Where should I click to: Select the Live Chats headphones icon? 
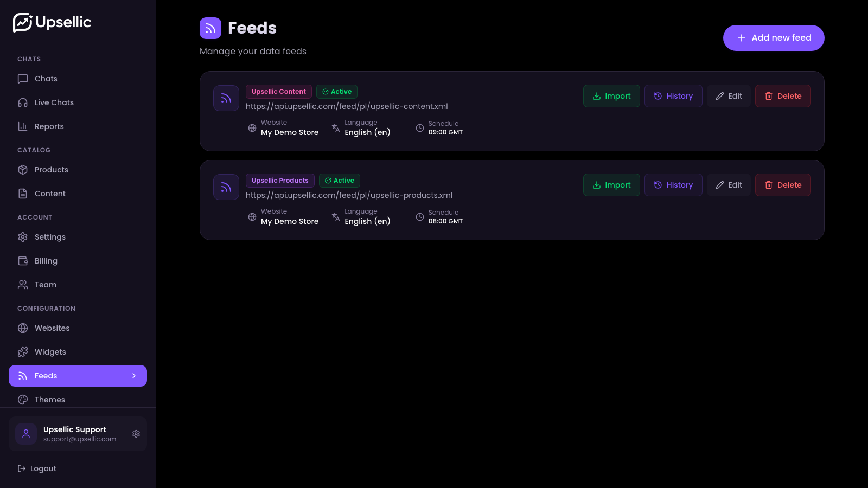point(22,102)
